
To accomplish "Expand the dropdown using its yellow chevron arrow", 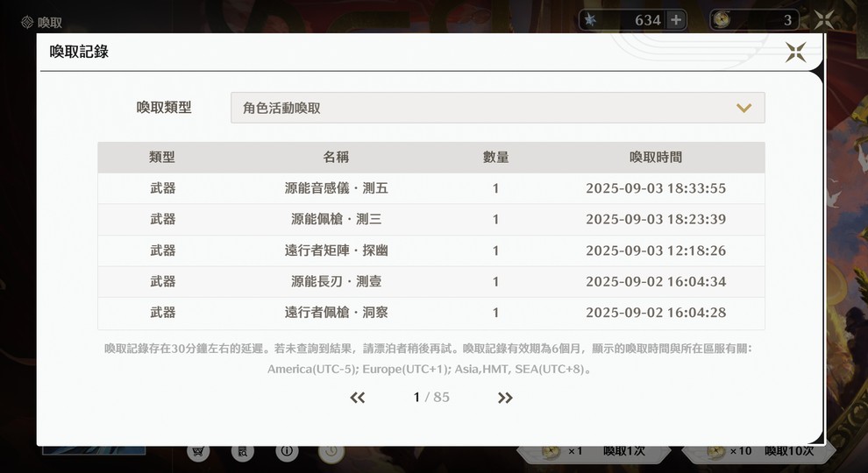I will click(743, 108).
